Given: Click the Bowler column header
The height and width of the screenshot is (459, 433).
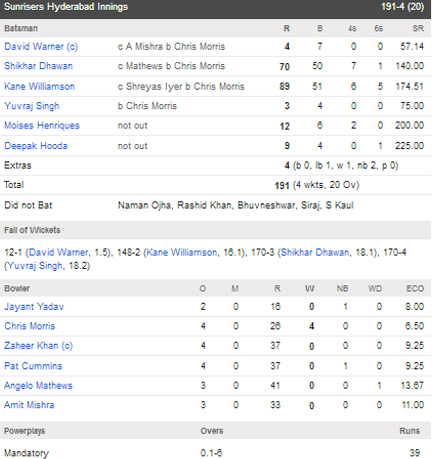Looking at the screenshot, I should 17,288.
